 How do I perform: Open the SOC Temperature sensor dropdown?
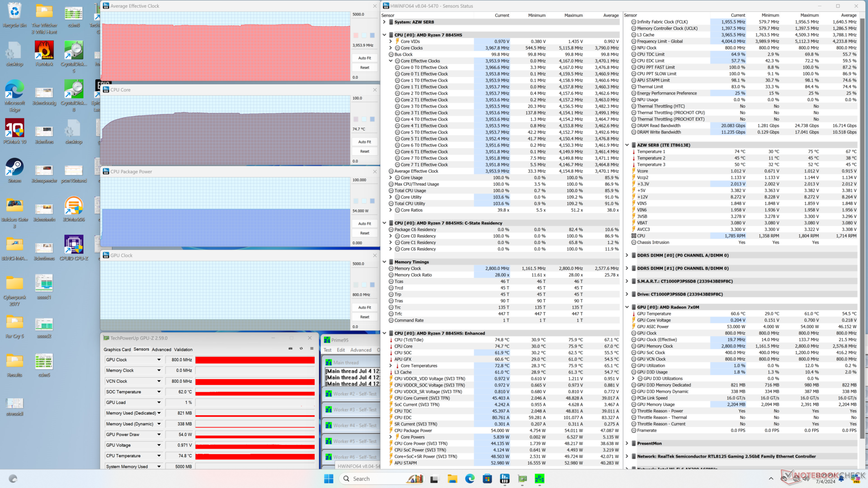[x=159, y=392]
